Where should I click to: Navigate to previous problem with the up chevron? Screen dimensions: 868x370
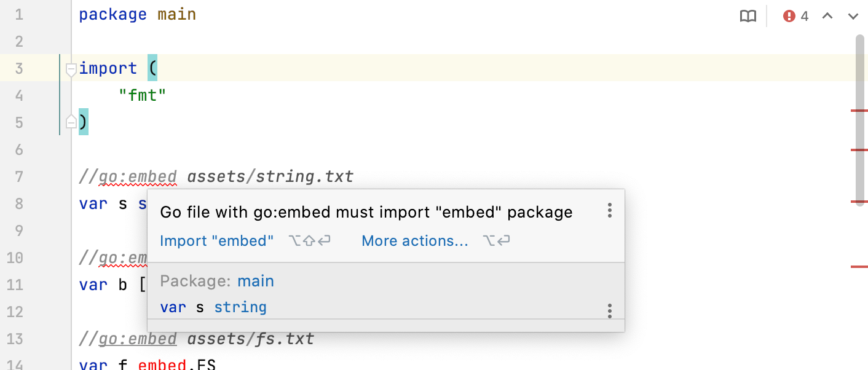(827, 16)
